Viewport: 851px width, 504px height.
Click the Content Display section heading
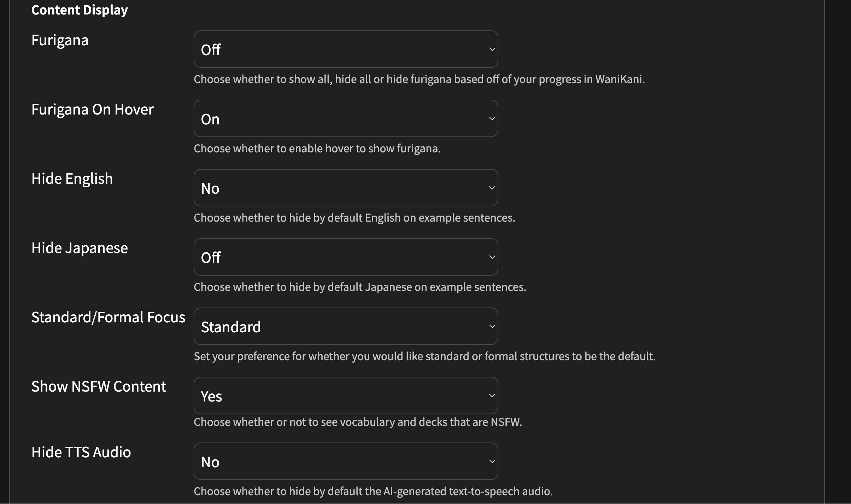[80, 10]
